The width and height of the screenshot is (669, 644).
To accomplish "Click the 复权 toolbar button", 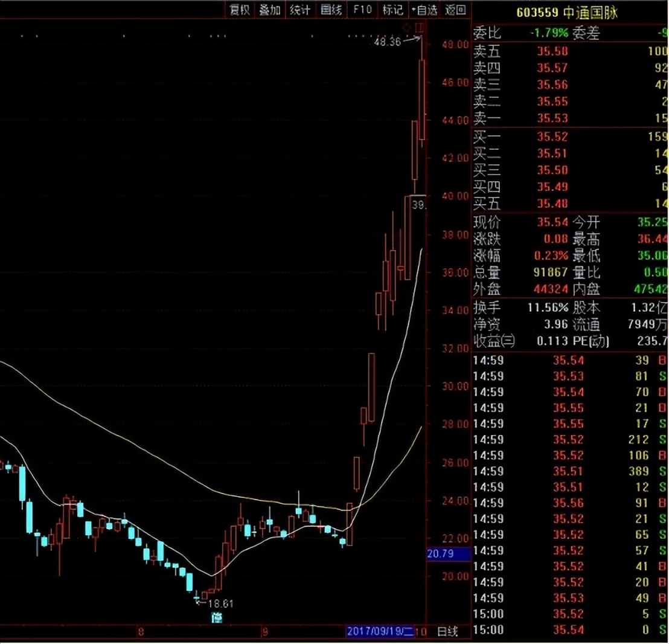I will (x=239, y=10).
